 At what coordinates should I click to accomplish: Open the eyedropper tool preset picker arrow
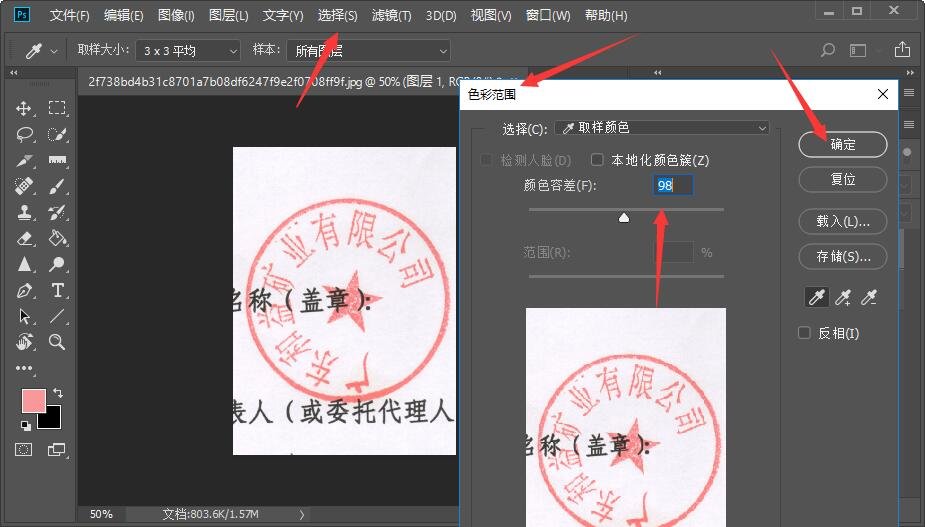54,51
